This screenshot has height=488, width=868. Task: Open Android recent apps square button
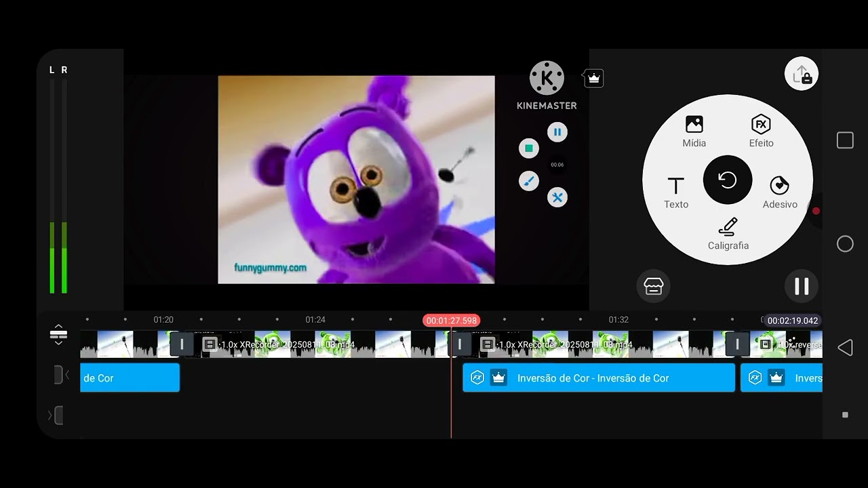click(845, 140)
